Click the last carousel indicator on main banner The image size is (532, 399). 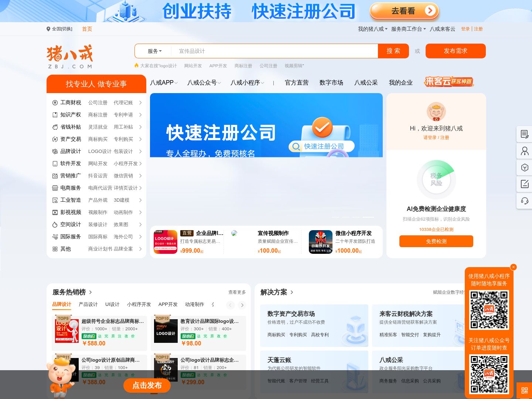pyautogui.click(x=368, y=217)
